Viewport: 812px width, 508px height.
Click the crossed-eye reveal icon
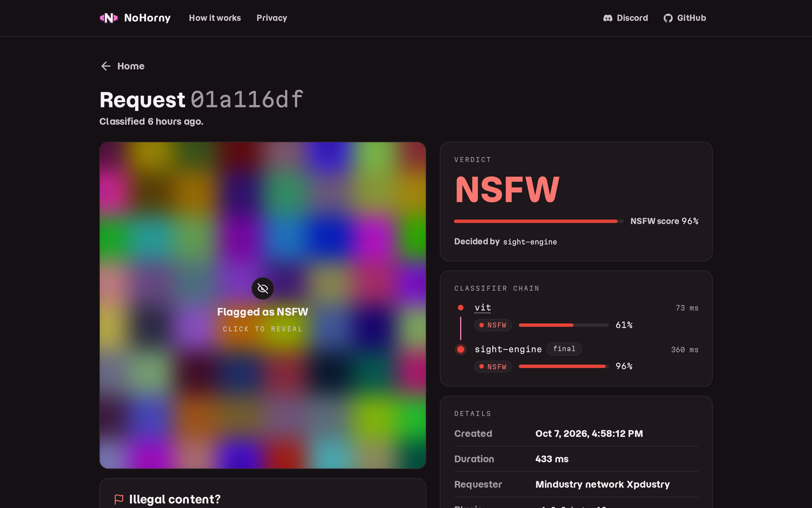[263, 288]
